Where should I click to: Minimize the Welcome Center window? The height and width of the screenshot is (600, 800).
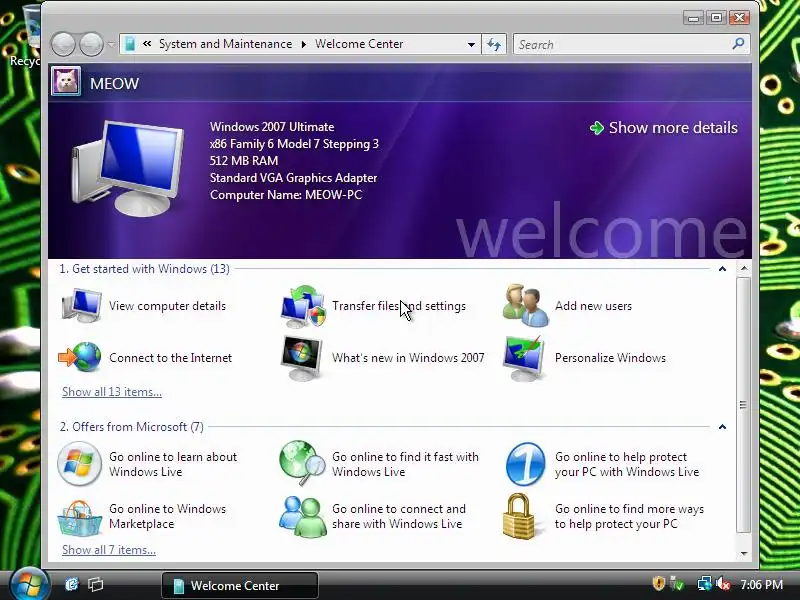click(x=693, y=18)
